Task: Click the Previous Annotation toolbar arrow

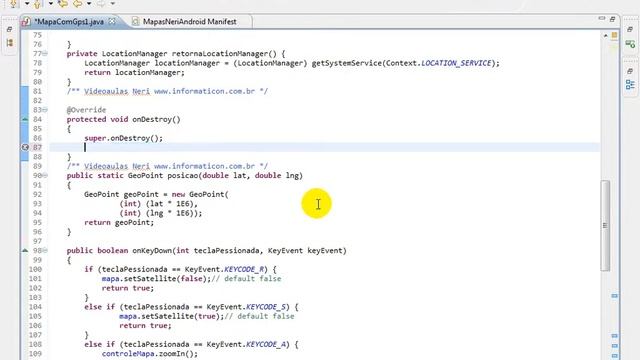Action: click(38, 4)
